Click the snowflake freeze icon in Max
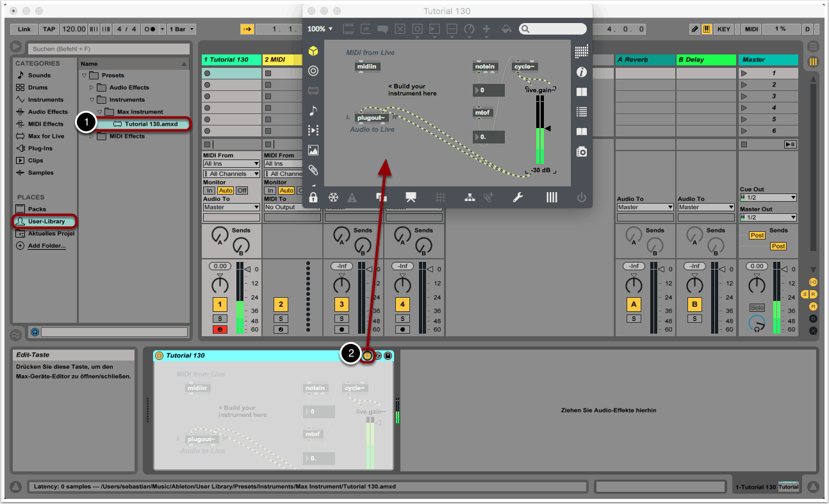The width and height of the screenshot is (829, 504). 332,197
